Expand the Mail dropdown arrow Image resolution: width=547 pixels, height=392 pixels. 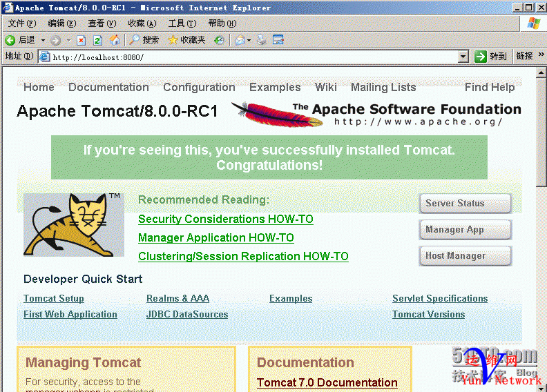pyautogui.click(x=249, y=41)
